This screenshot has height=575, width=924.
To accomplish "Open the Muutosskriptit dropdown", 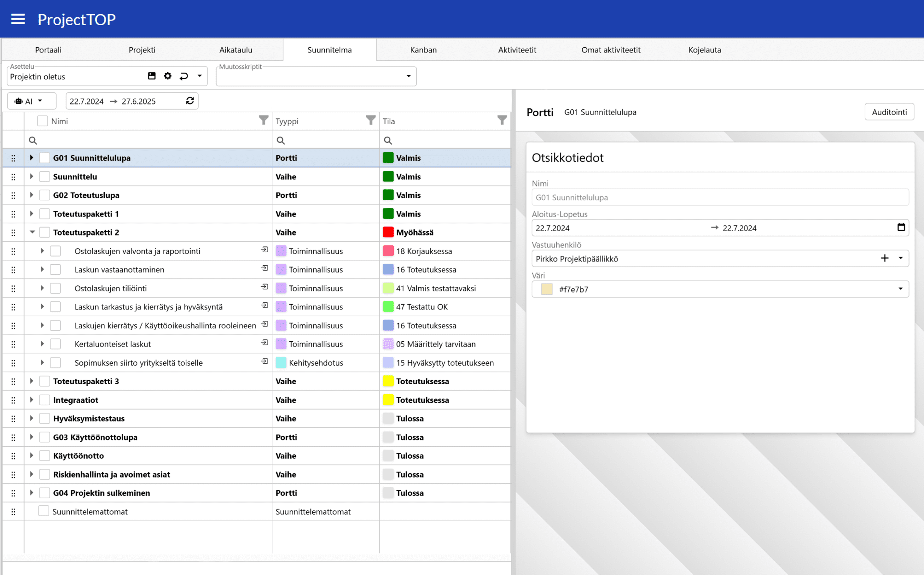I will (x=409, y=76).
